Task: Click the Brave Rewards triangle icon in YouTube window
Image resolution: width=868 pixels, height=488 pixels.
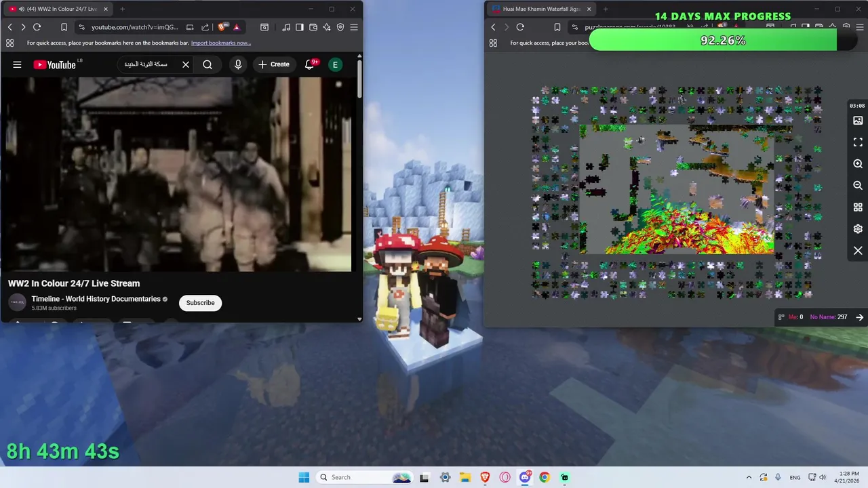Action: [x=236, y=27]
